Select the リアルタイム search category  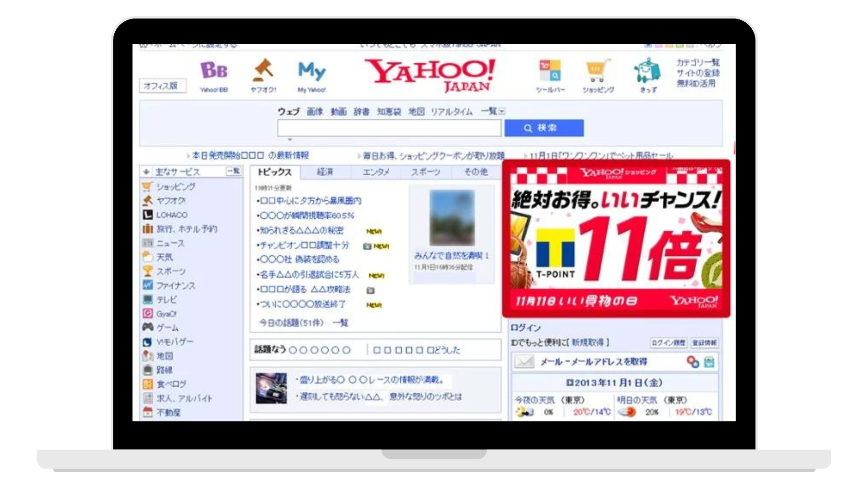[451, 112]
